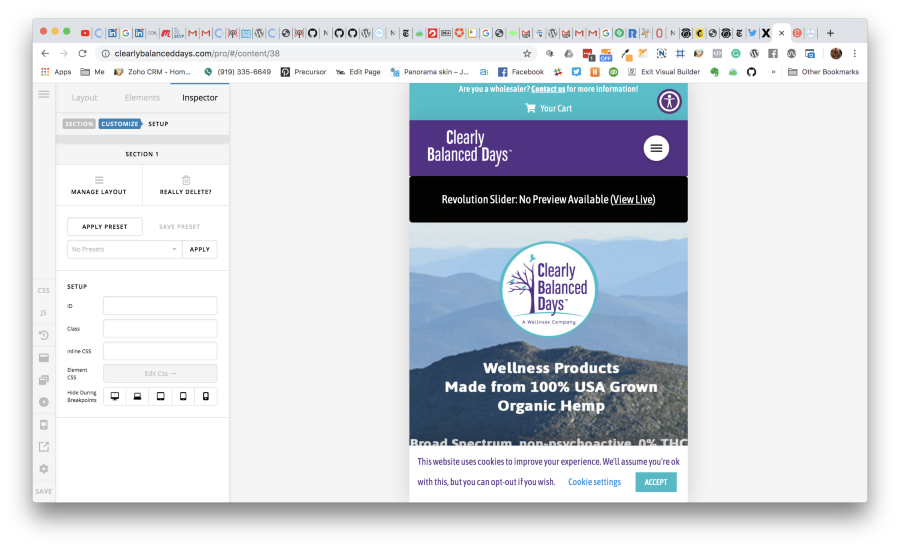The image size is (900, 549).
Task: Click the APPLY PRESET button
Action: point(104,227)
